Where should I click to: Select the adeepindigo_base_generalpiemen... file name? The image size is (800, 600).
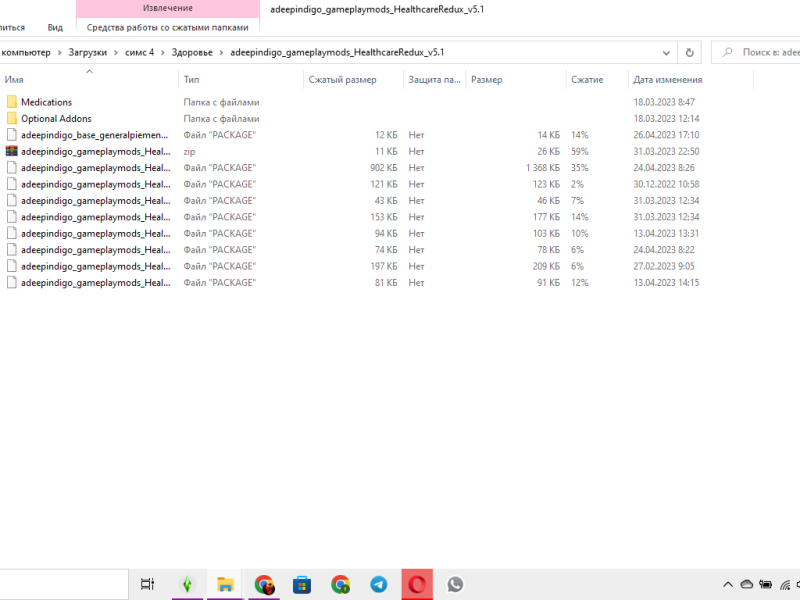94,135
